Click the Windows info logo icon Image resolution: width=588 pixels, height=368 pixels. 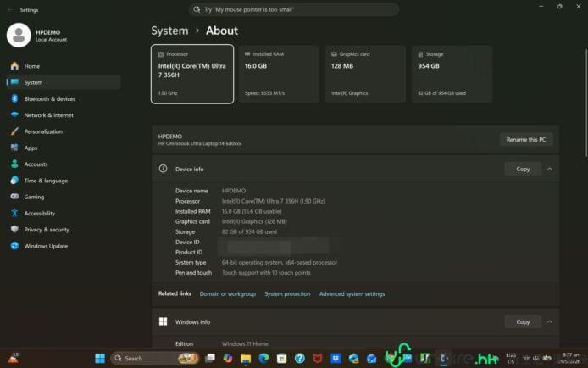point(164,321)
